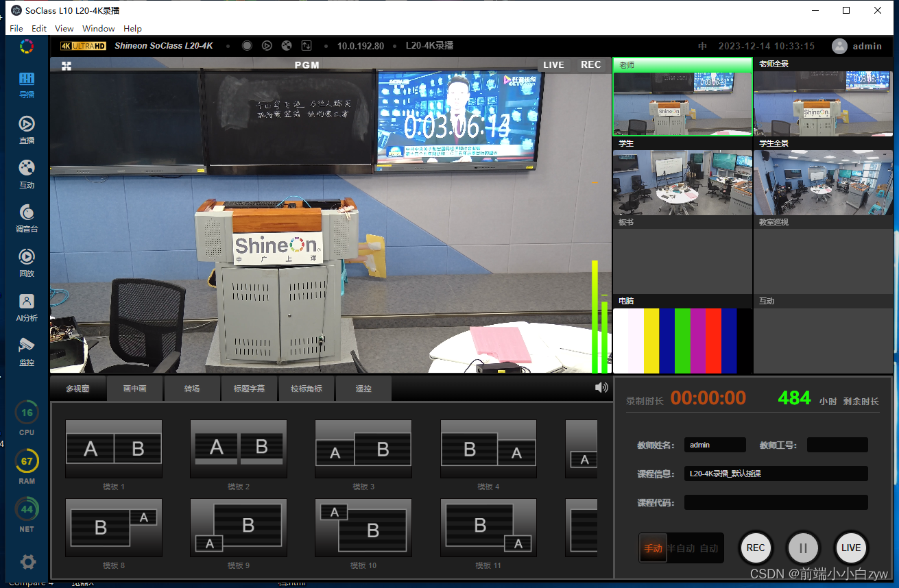The image size is (899, 588).
Task: Toggle the REC indicator on PGM header
Action: pyautogui.click(x=590, y=65)
